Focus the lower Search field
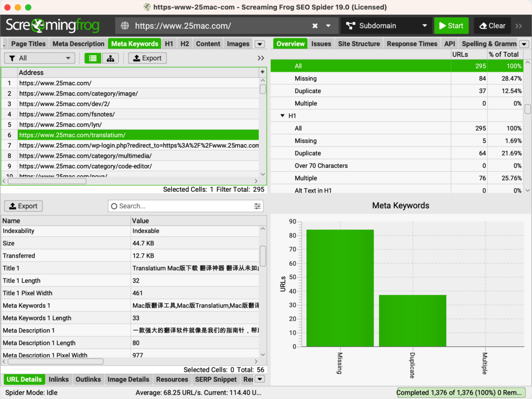Viewport: 532px width, 399px height. (x=186, y=206)
